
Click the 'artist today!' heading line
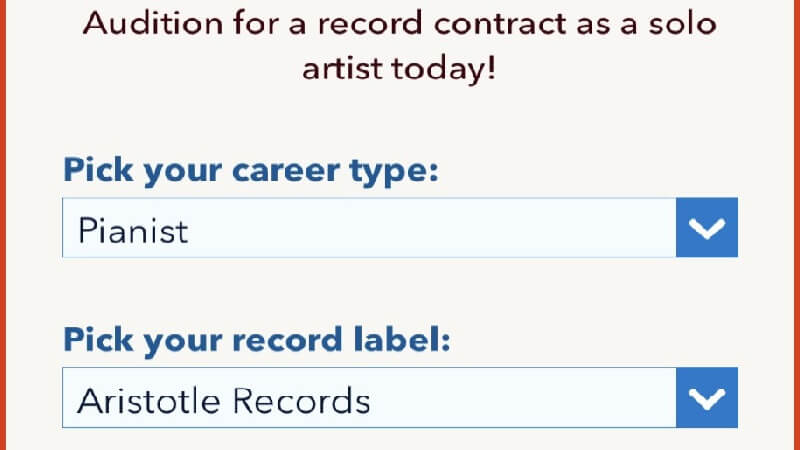tap(399, 68)
